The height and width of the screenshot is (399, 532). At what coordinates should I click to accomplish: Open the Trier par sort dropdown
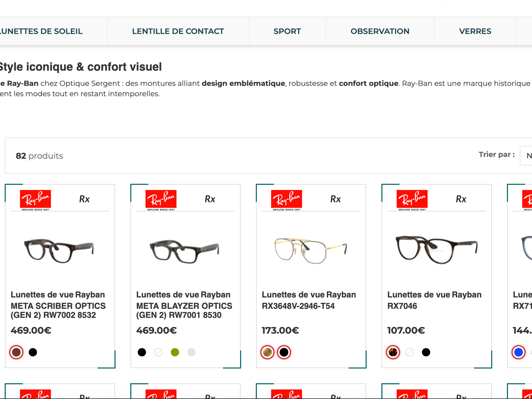pos(526,156)
